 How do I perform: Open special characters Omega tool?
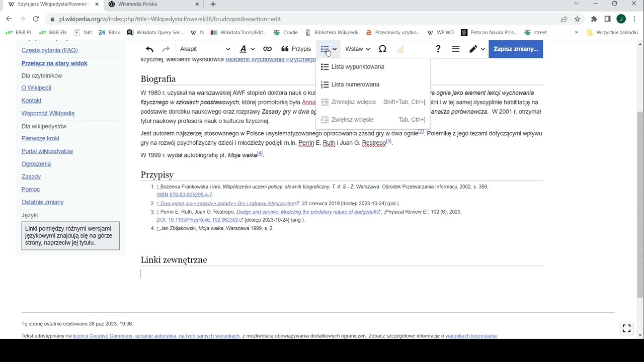(382, 49)
